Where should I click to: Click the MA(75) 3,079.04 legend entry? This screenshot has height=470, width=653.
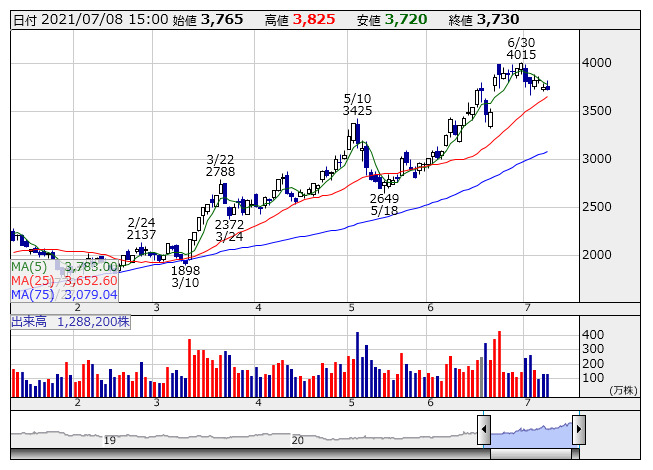[65, 295]
